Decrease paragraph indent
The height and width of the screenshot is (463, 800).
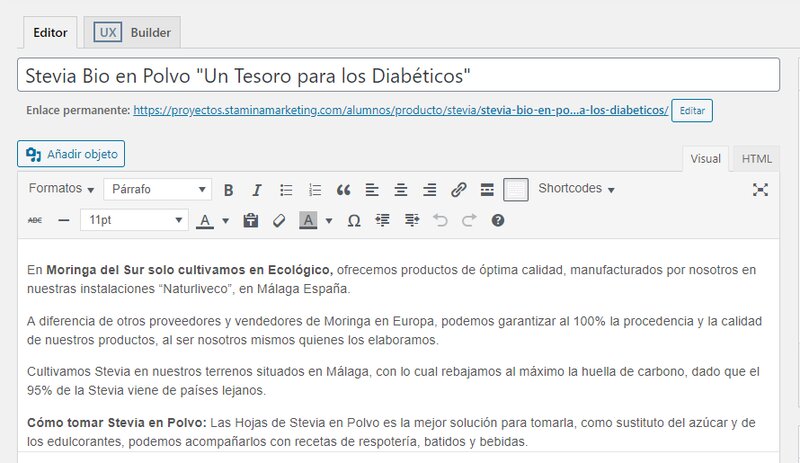click(382, 221)
